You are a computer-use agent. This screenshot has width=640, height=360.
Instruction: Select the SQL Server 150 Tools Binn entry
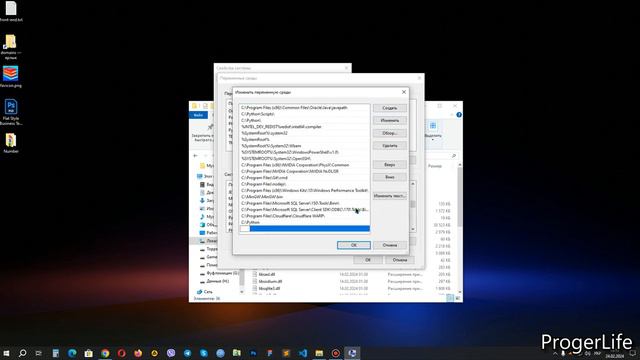pyautogui.click(x=304, y=203)
